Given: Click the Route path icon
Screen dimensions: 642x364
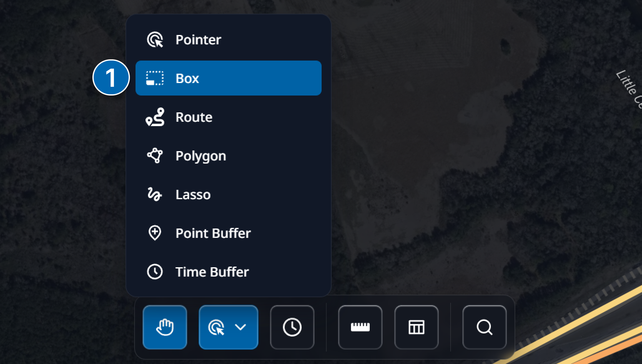Looking at the screenshot, I should [155, 117].
